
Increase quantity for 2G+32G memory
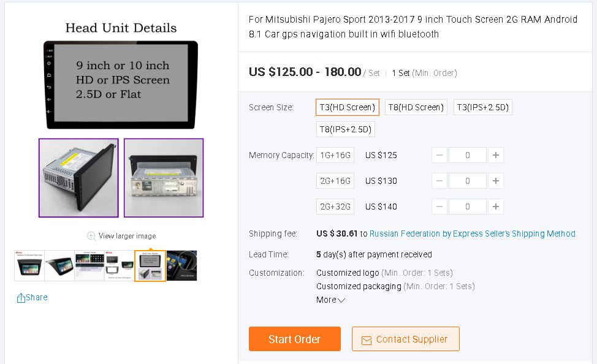pos(496,207)
